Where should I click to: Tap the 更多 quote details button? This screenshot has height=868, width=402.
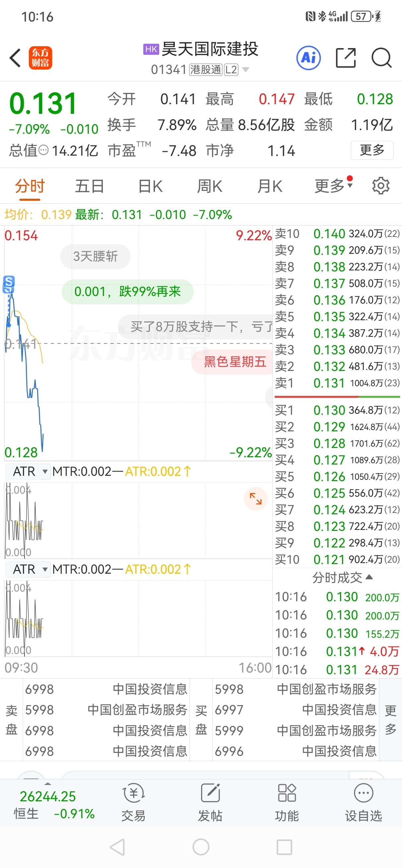click(372, 150)
